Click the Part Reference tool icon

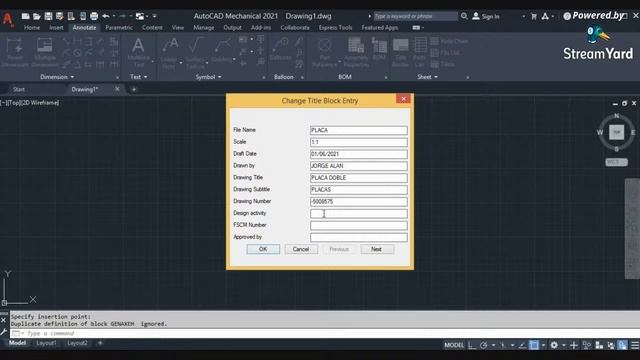point(325,52)
